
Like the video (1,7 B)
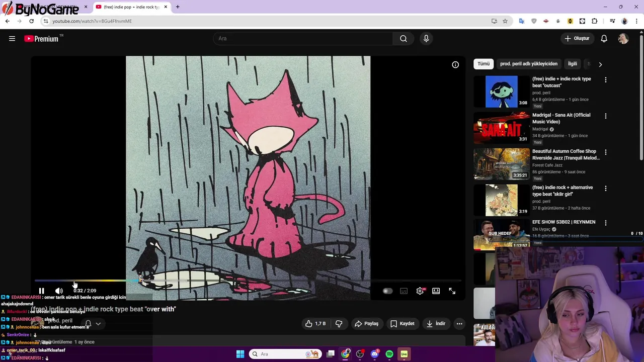click(x=315, y=324)
